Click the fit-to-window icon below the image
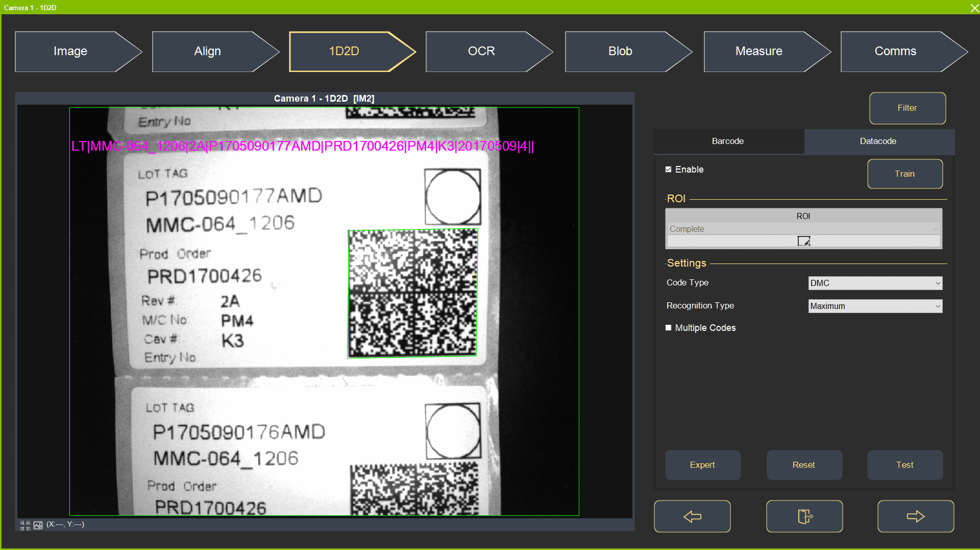 tap(25, 525)
